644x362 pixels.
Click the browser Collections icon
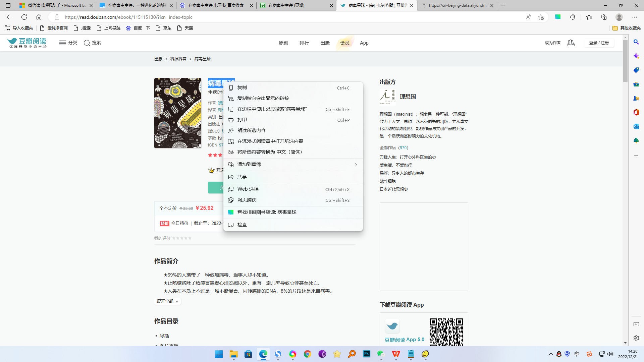(604, 17)
